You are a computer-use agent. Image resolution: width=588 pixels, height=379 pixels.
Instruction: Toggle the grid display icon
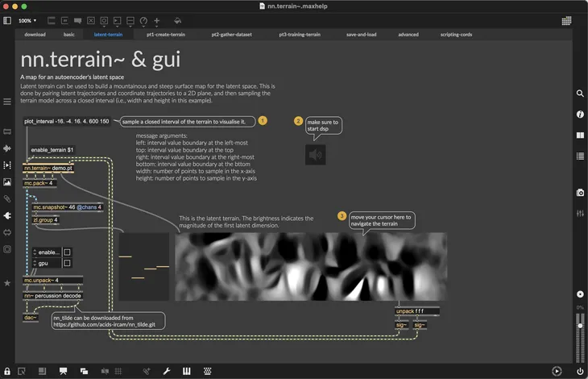118,372
